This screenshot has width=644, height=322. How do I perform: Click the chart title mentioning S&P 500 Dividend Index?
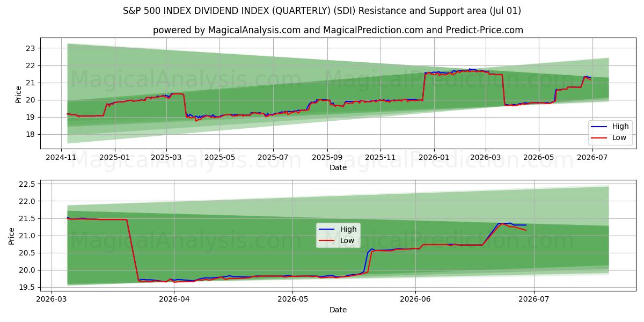point(322,11)
